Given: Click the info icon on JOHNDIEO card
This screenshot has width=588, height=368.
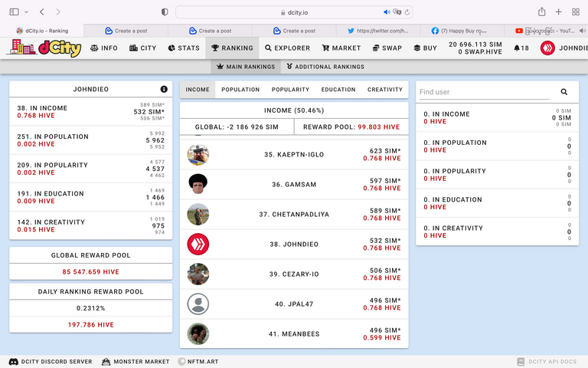Looking at the screenshot, I should [x=164, y=89].
